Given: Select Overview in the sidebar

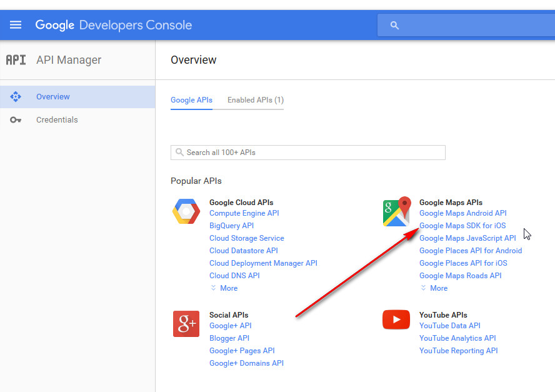Looking at the screenshot, I should tap(77, 97).
